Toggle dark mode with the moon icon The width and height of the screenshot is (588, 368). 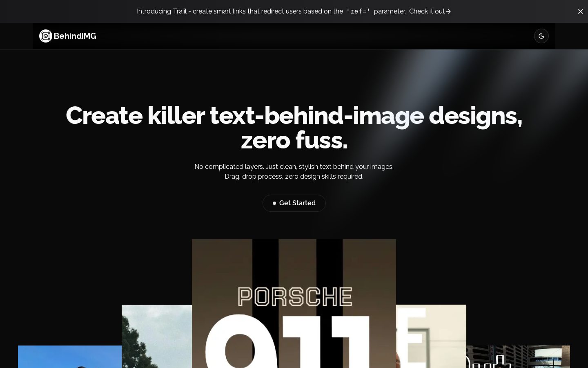(x=541, y=36)
